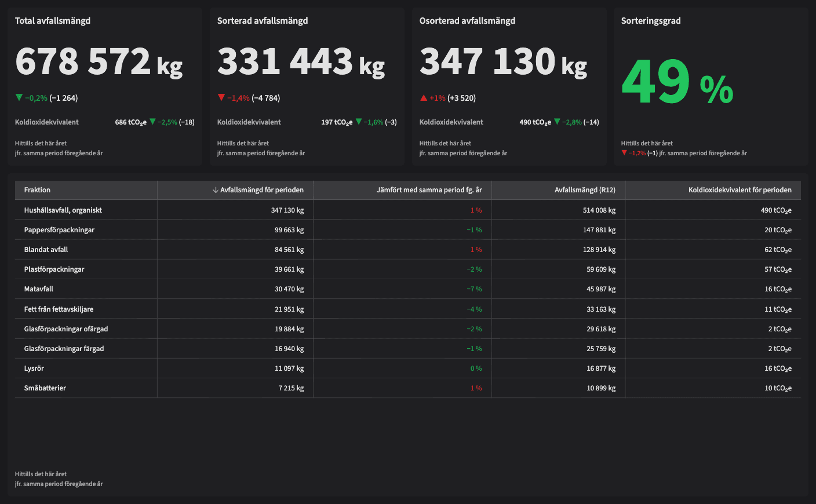Select the Fett från fettavskiljare row

click(59, 309)
